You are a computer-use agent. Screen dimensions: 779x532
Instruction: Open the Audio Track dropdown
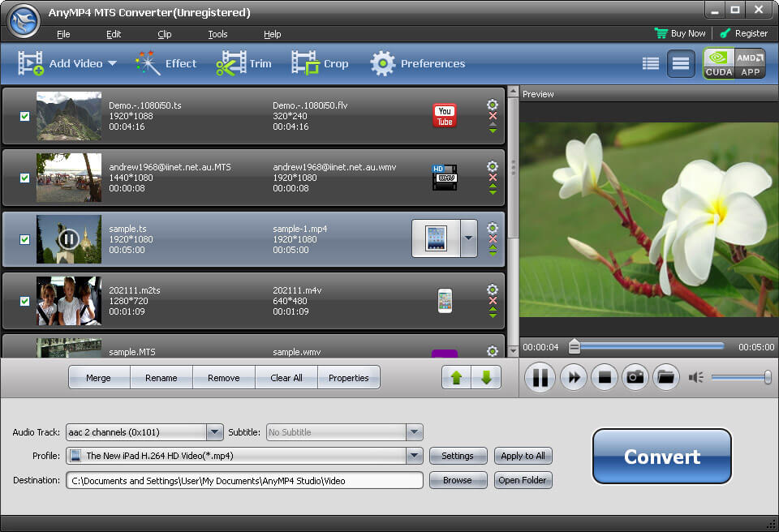click(214, 432)
